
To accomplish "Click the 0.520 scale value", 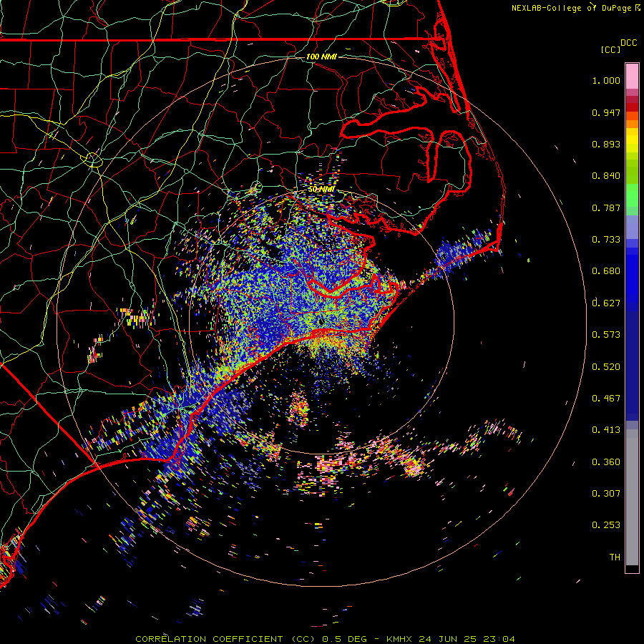I will click(606, 367).
